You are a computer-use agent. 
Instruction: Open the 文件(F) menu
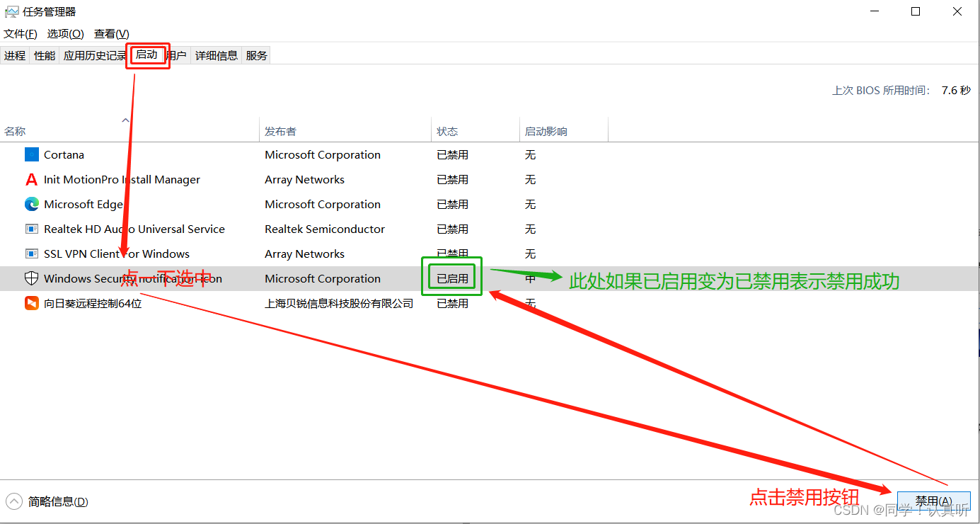21,33
